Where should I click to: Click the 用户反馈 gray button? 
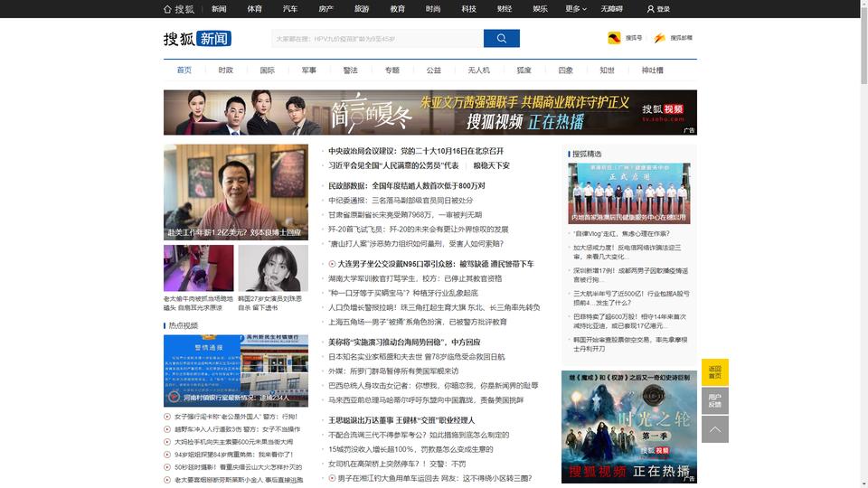[x=715, y=400]
